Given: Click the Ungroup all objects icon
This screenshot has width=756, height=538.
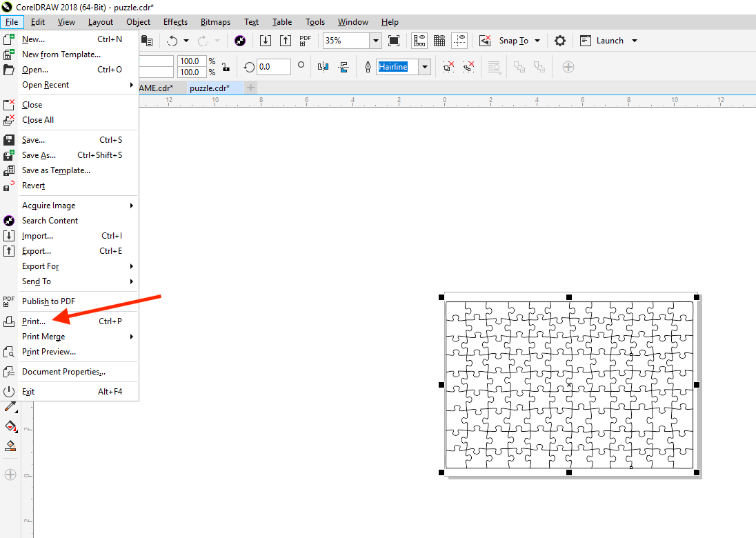Looking at the screenshot, I should pyautogui.click(x=468, y=67).
